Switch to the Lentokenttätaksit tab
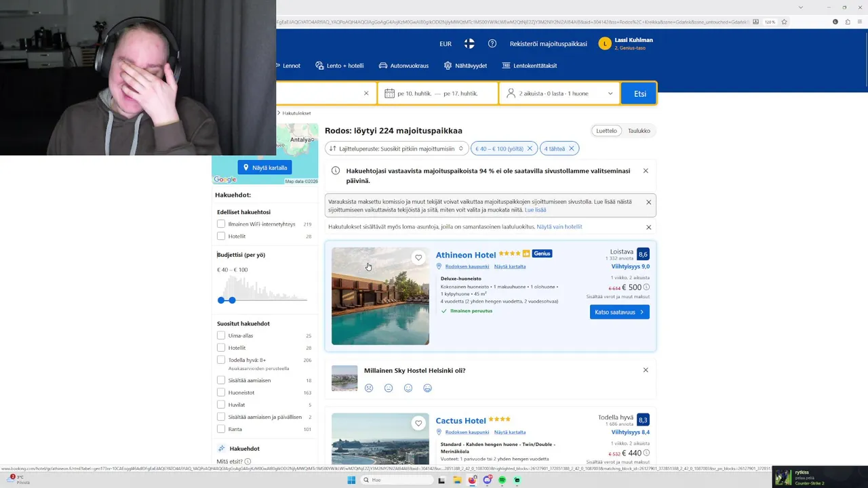 (530, 66)
